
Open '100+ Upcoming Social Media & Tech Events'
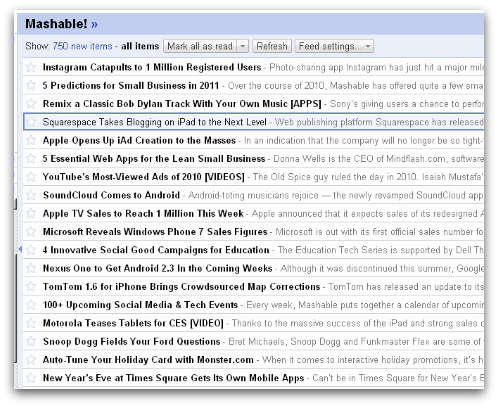coord(140,305)
